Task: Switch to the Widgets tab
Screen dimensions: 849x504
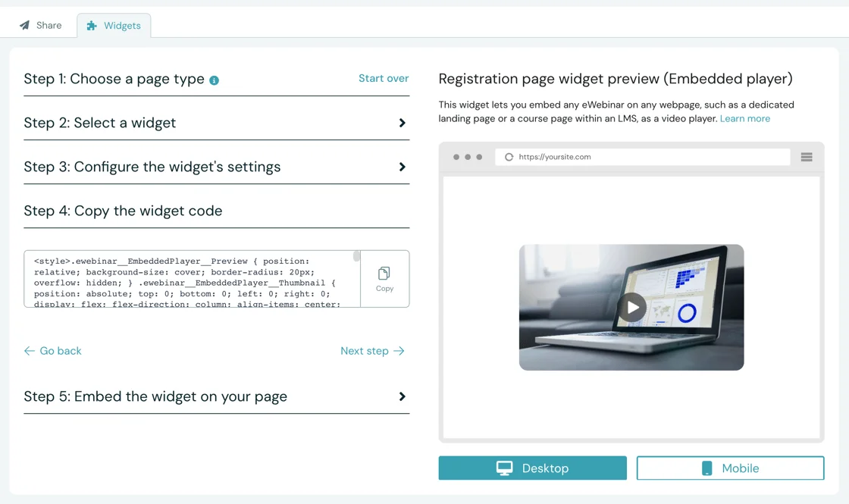Action: [114, 26]
